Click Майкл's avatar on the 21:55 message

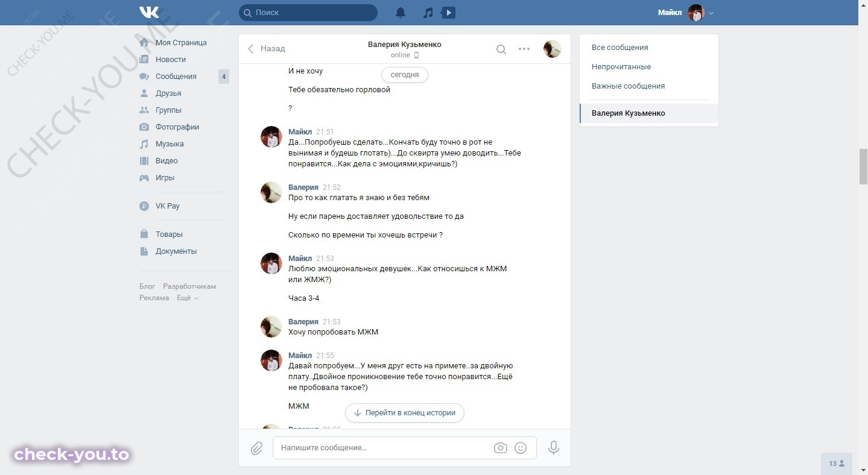[271, 360]
